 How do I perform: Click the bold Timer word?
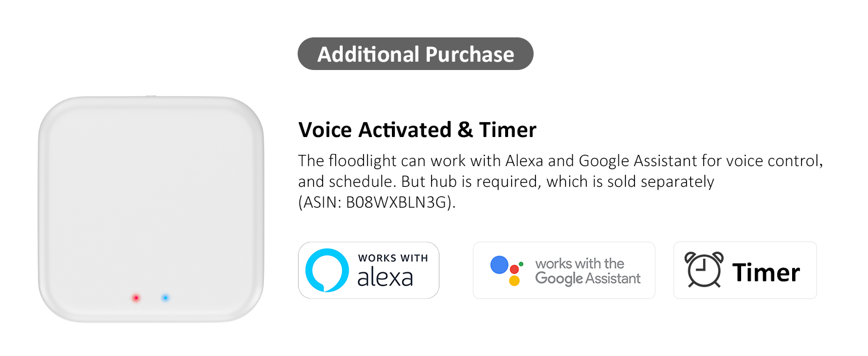click(766, 272)
